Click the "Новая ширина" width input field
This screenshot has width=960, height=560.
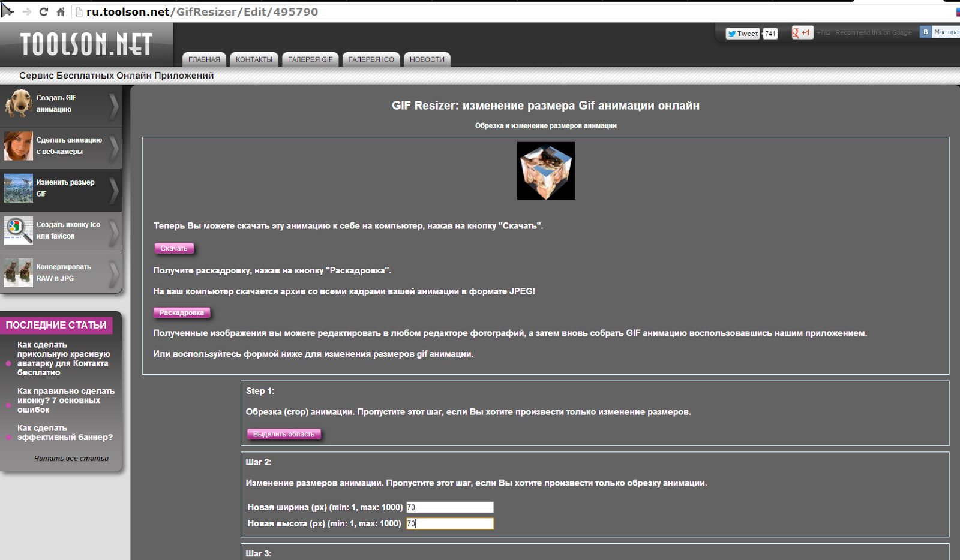click(449, 507)
